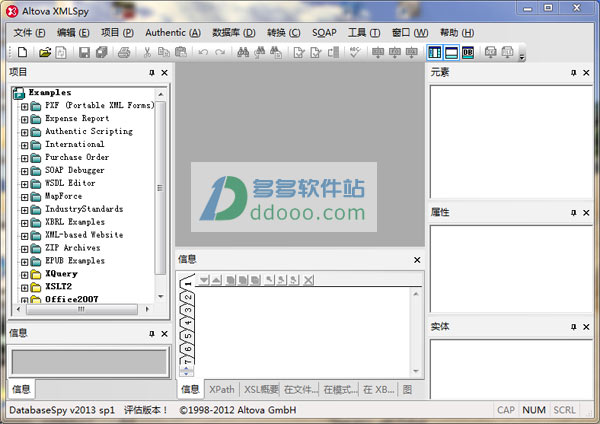Pin the 属性 panel
Image resolution: width=600 pixels, height=424 pixels.
(573, 212)
